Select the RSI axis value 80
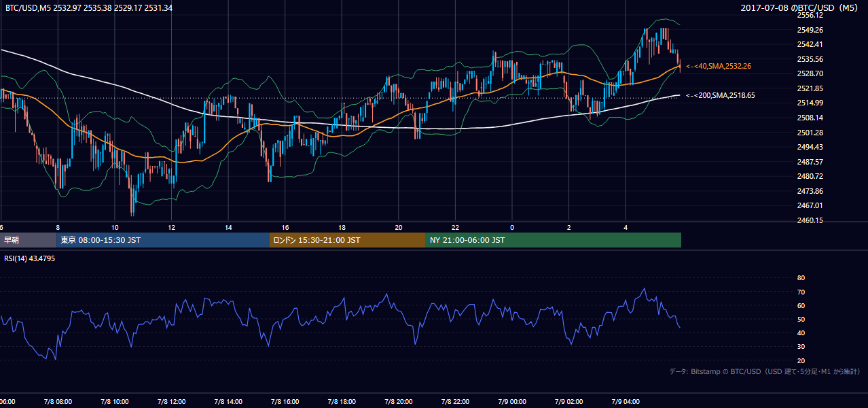 [x=801, y=278]
